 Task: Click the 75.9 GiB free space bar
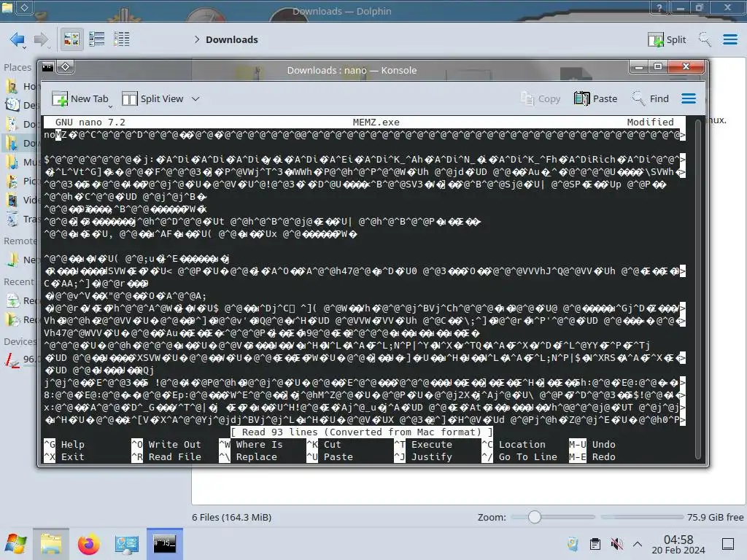coord(642,517)
